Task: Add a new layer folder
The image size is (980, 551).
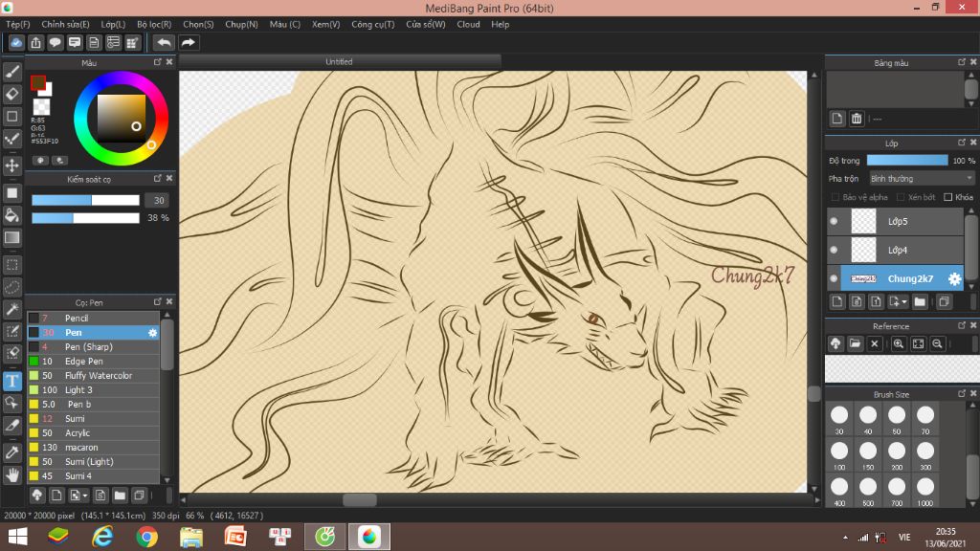Action: [x=920, y=302]
